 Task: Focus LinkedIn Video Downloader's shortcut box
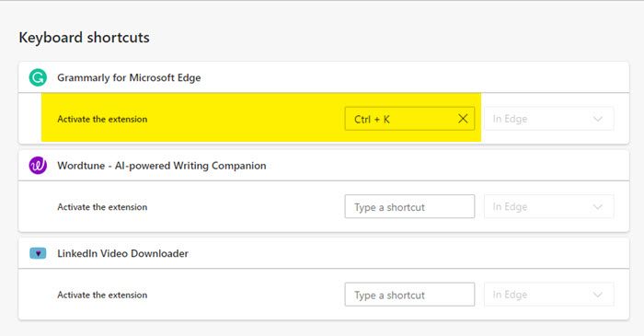(x=409, y=295)
